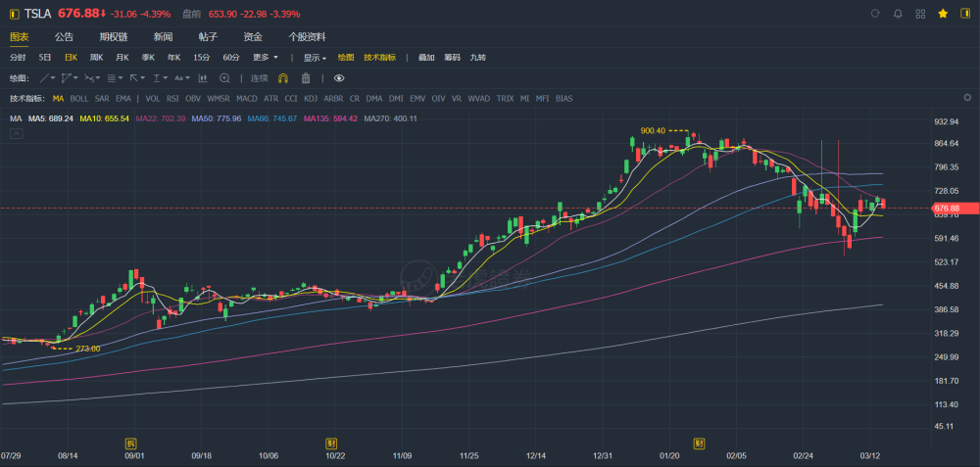The image size is (980, 467).
Task: Collapse the MA legend using the small arrow box
Action: [x=17, y=133]
